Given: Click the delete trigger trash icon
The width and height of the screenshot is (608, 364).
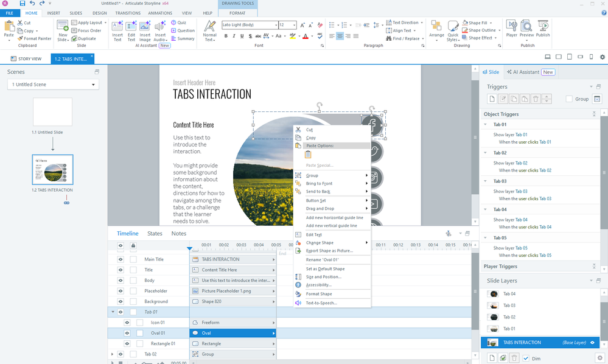Looking at the screenshot, I should (x=536, y=99).
